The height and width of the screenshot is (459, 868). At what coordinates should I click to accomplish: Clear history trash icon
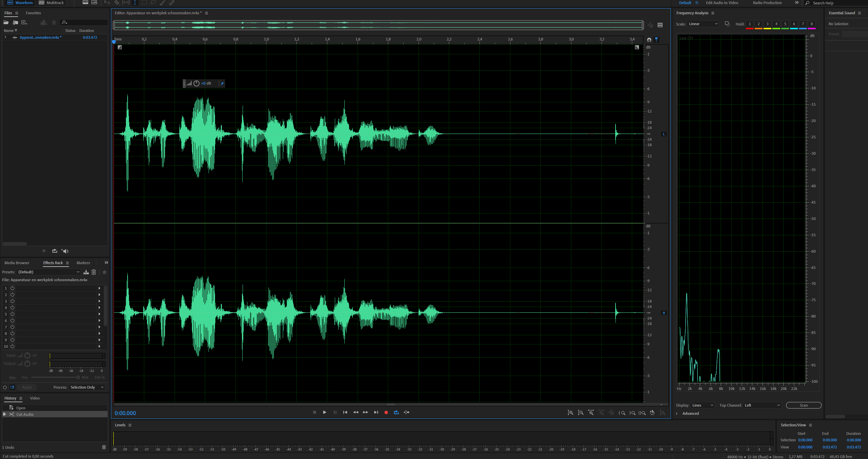click(x=104, y=447)
